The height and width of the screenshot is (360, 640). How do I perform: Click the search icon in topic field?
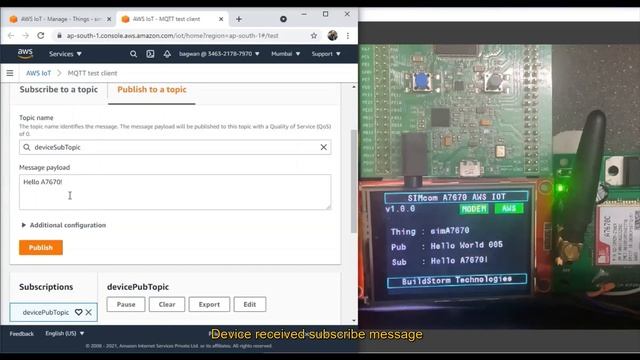point(27,147)
